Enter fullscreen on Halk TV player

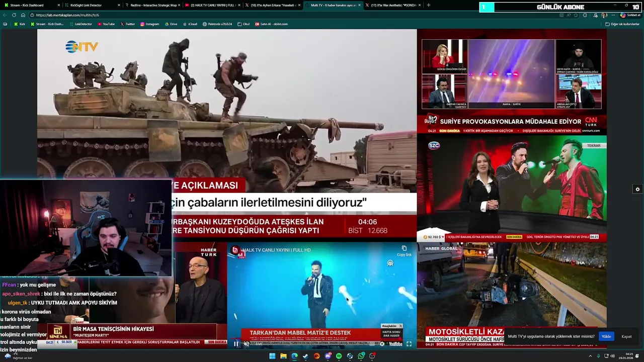tap(409, 344)
